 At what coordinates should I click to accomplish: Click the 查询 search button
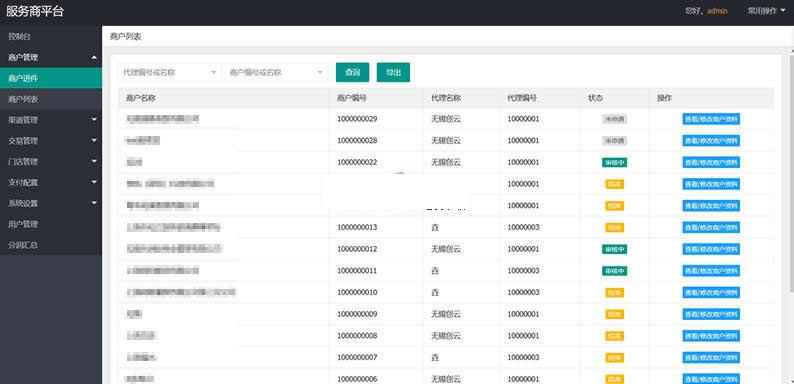click(x=352, y=72)
